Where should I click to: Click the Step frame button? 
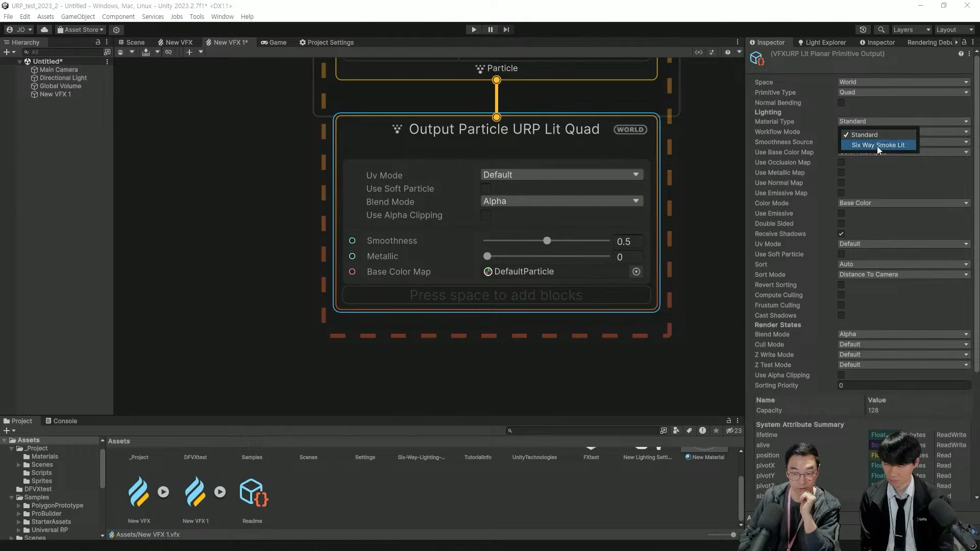point(506,30)
